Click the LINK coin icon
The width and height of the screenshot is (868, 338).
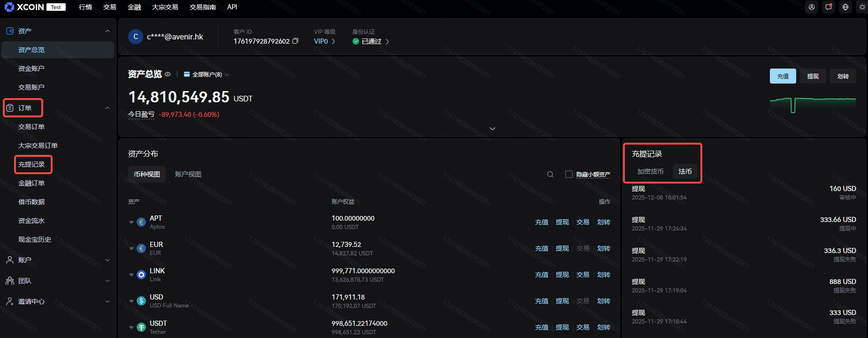pyautogui.click(x=141, y=275)
